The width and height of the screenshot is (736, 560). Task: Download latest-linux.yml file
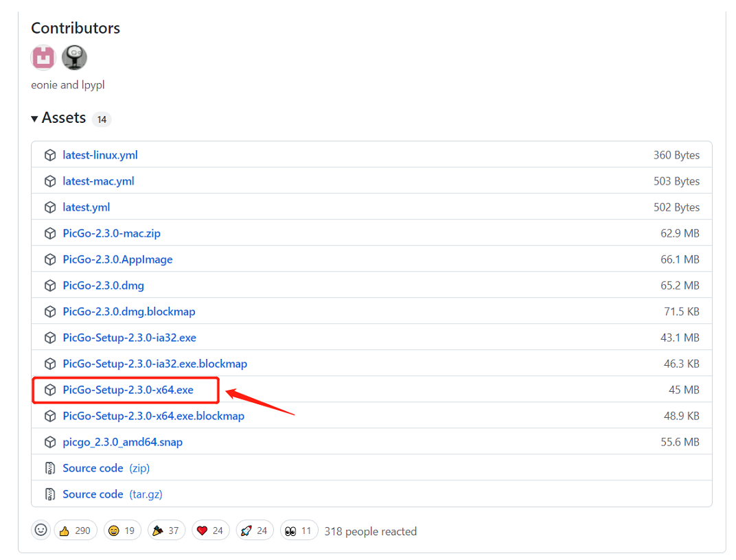(100, 155)
